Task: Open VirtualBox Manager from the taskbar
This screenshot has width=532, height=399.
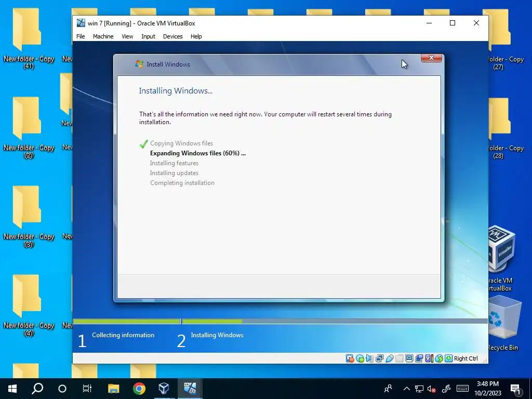Action: coord(164,389)
